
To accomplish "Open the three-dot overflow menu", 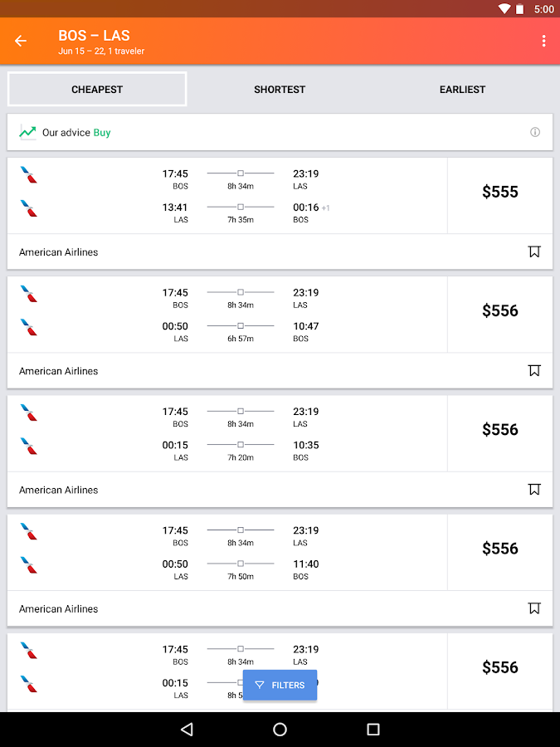I will (543, 41).
